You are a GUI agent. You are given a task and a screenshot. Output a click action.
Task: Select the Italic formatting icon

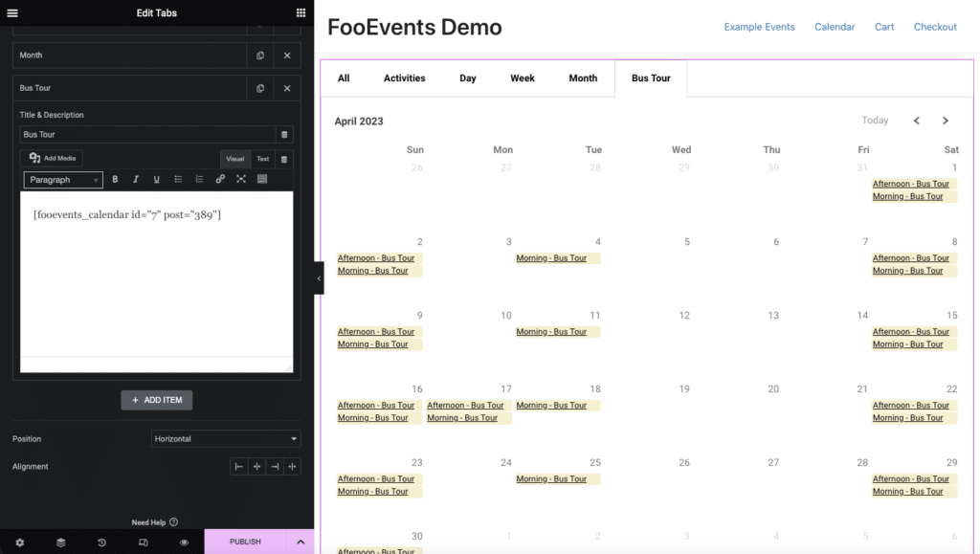pyautogui.click(x=135, y=179)
